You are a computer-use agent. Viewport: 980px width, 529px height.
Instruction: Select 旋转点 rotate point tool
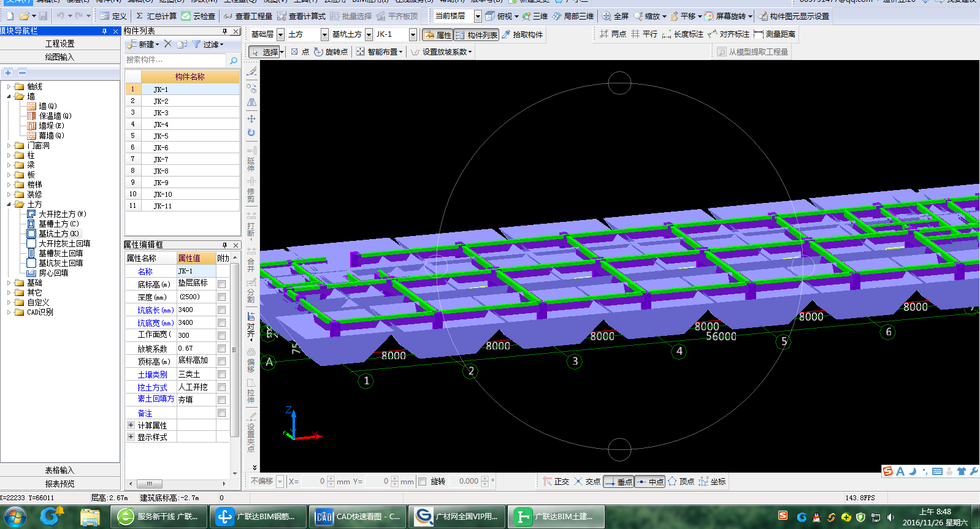click(x=331, y=52)
